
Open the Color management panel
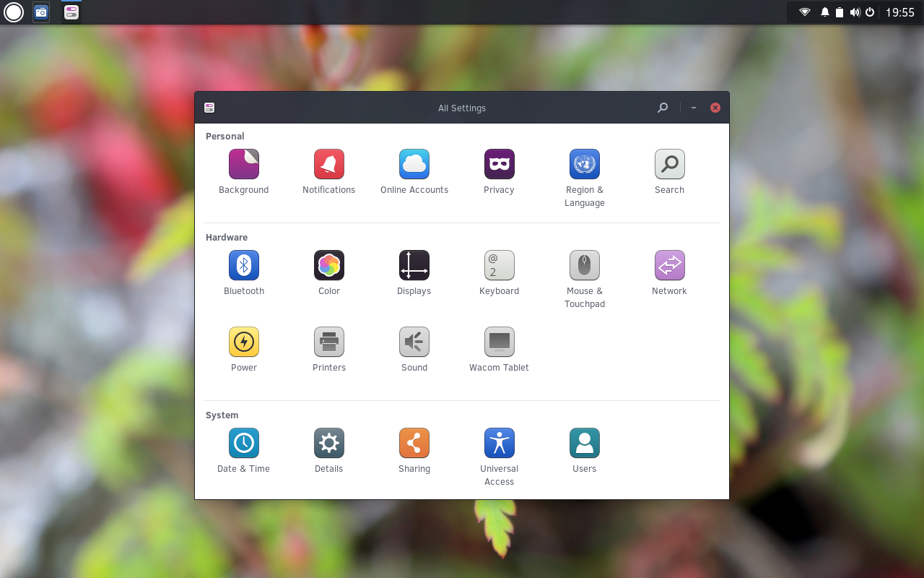(x=328, y=265)
